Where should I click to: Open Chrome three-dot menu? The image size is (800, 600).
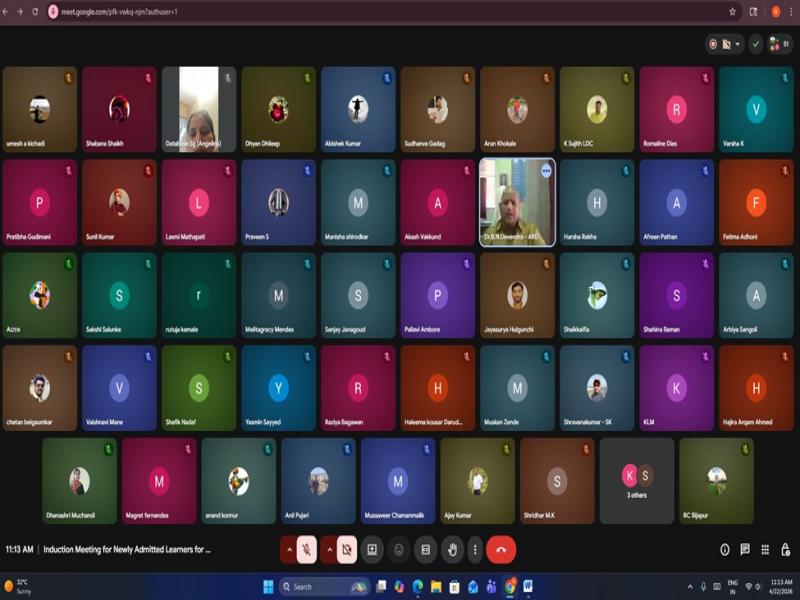click(x=790, y=11)
